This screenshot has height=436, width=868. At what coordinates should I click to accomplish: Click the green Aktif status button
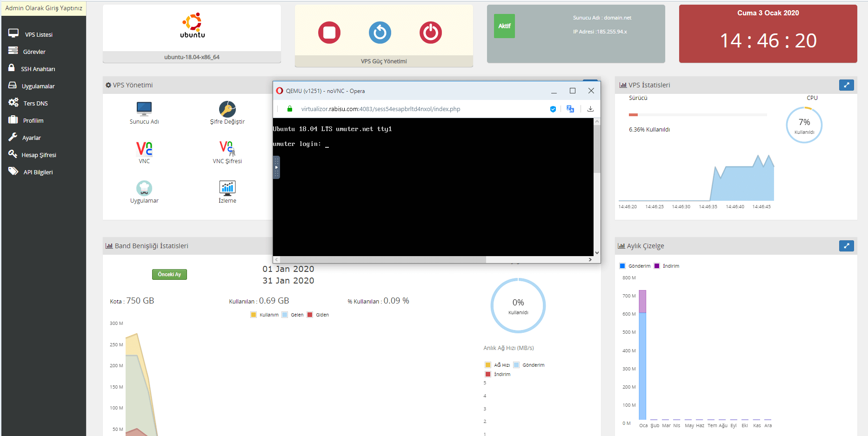504,26
